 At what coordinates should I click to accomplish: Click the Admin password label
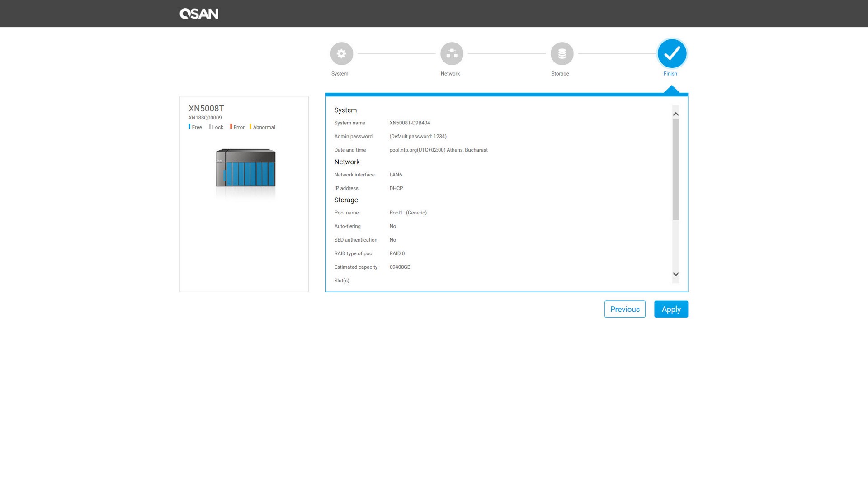coord(353,137)
